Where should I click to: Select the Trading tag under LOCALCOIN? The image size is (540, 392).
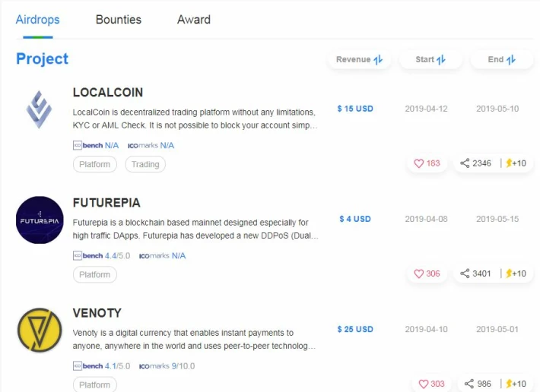point(145,164)
